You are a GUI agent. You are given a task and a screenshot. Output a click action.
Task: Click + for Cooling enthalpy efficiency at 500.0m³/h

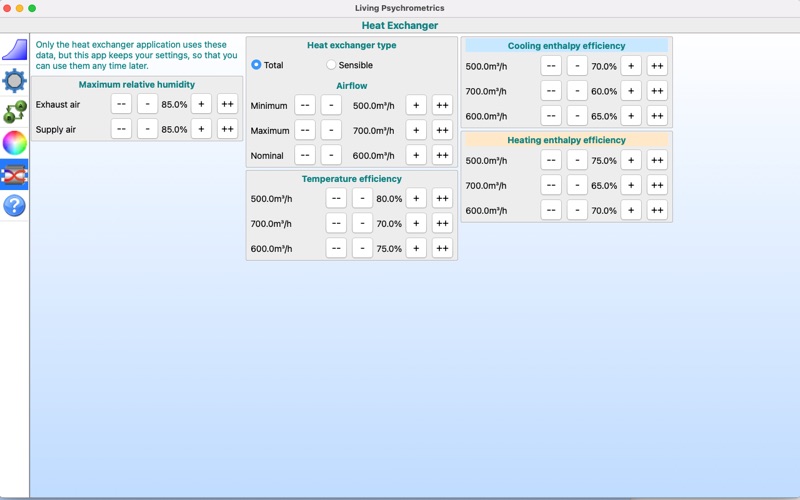coord(631,66)
